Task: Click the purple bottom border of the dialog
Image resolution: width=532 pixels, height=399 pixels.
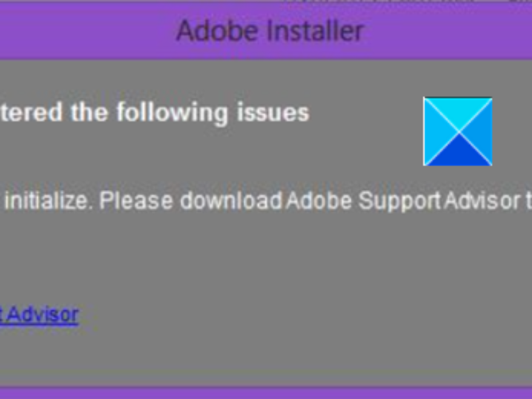Action: [266, 393]
